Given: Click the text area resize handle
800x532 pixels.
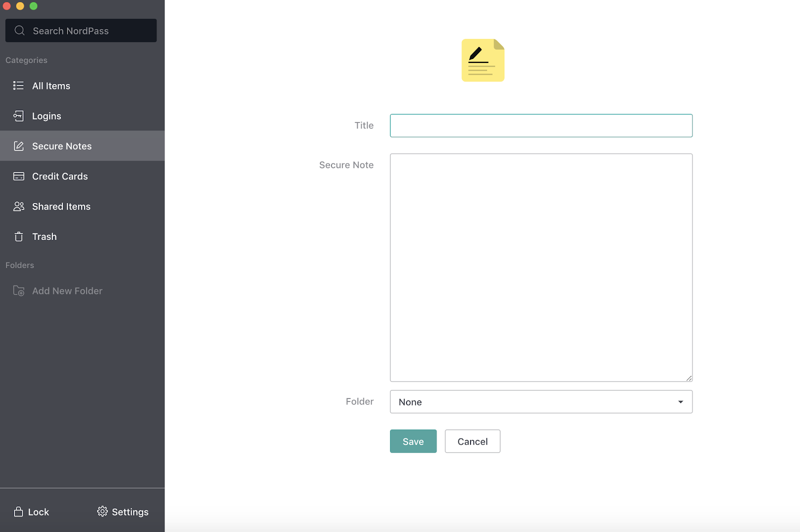Looking at the screenshot, I should coord(689,378).
